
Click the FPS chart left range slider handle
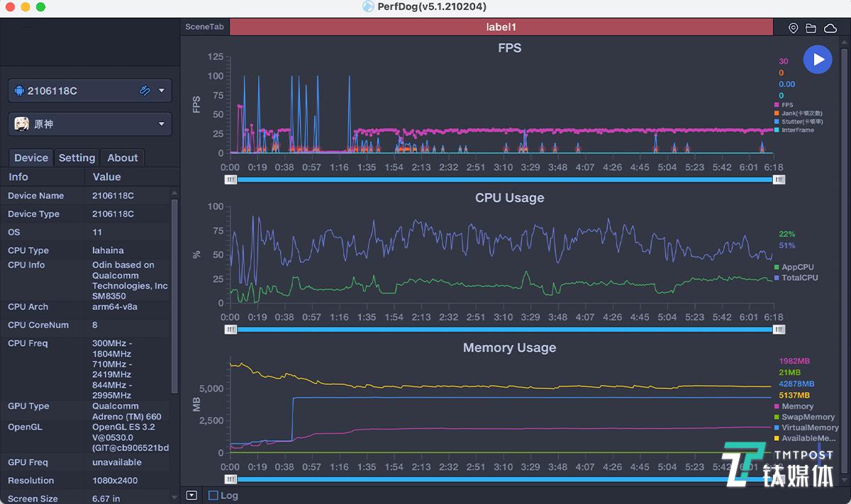tap(230, 180)
